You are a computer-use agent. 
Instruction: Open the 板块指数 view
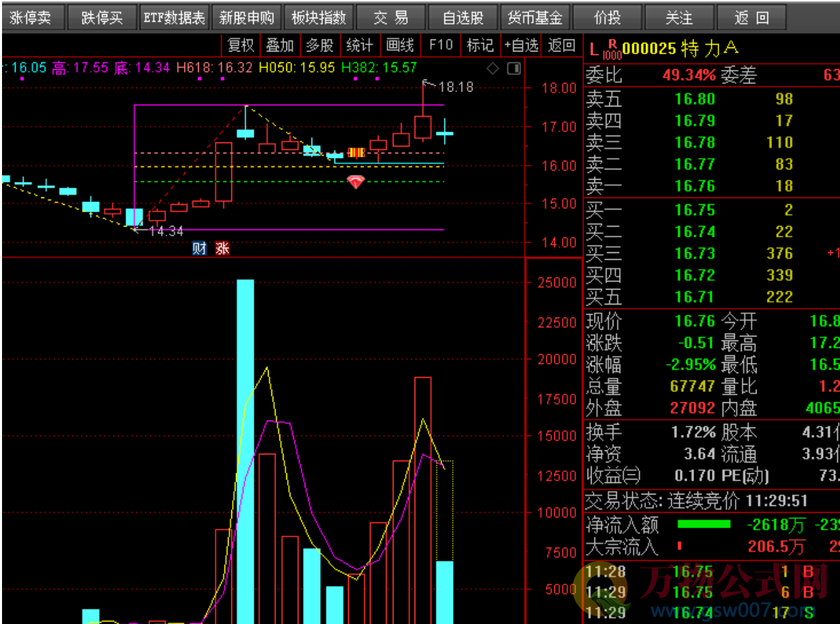pos(318,18)
